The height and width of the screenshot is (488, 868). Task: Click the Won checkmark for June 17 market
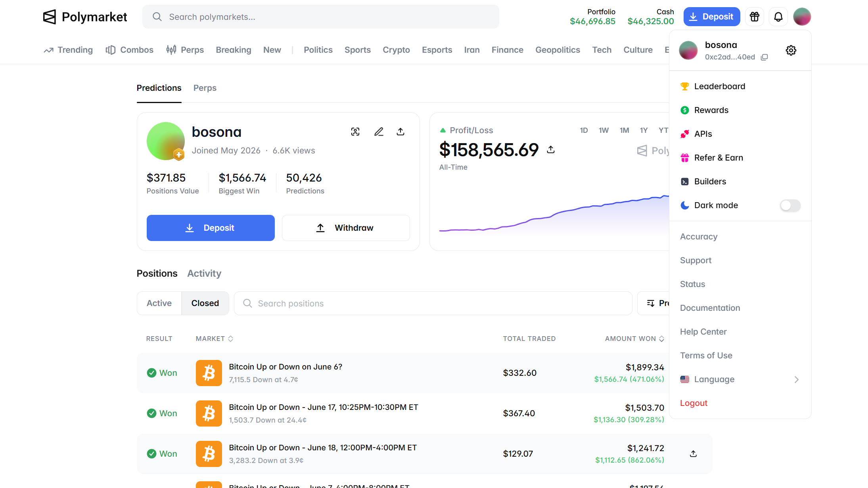[151, 413]
